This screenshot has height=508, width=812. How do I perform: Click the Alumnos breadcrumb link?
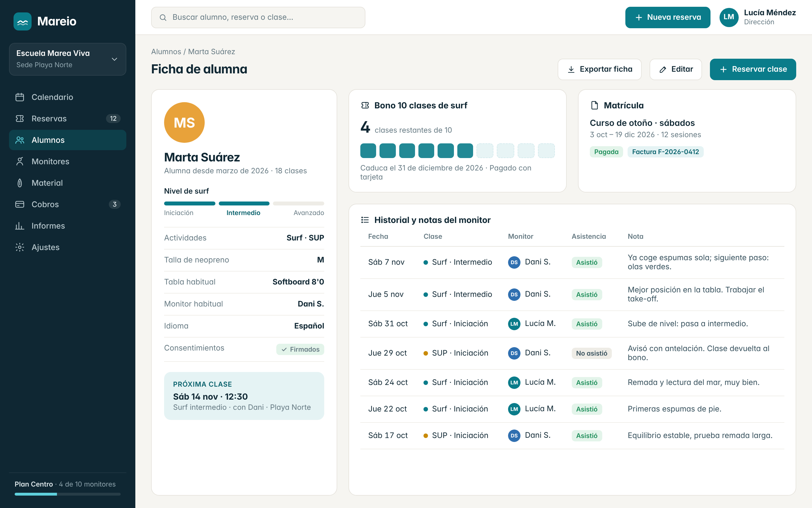pyautogui.click(x=166, y=52)
